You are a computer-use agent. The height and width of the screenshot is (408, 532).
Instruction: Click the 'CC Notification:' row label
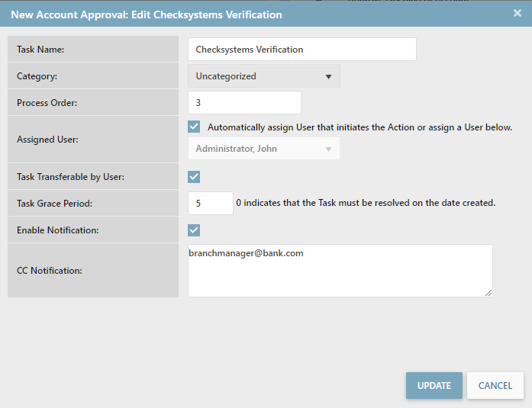pos(50,271)
